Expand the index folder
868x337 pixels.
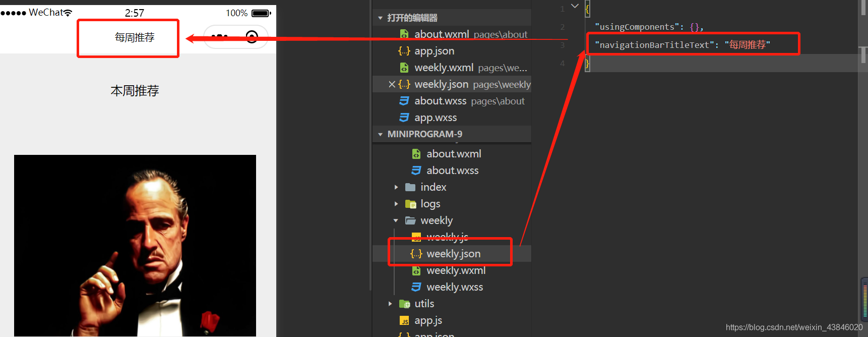tap(396, 187)
